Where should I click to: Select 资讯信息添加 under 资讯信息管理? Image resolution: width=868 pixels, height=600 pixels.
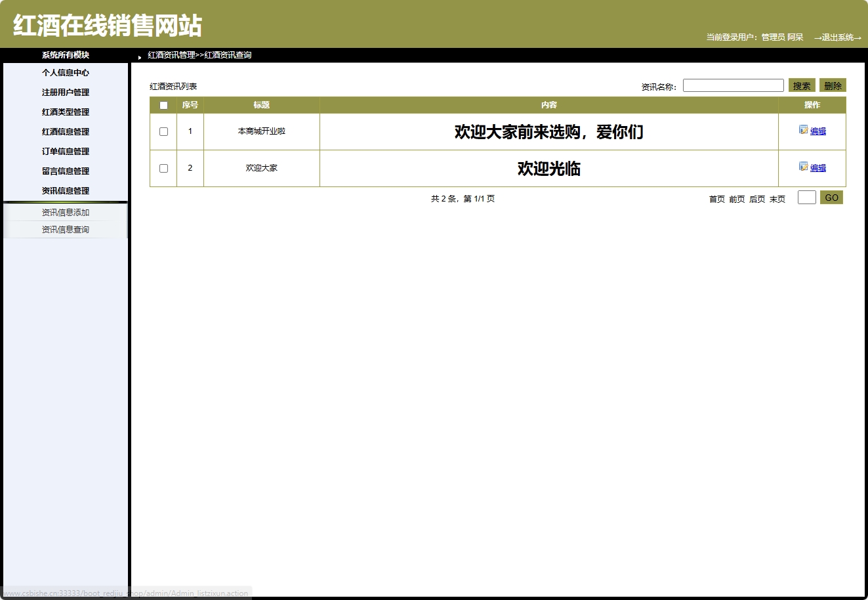(x=65, y=212)
